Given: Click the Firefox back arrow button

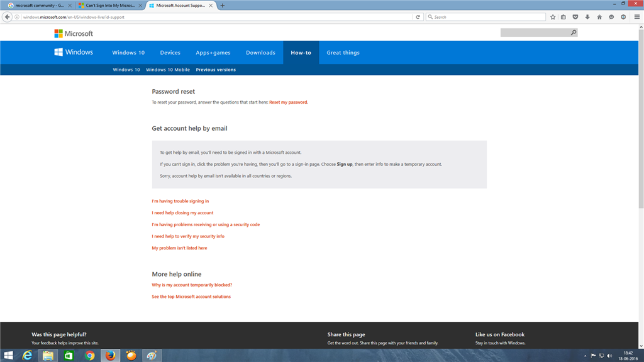Looking at the screenshot, I should tap(7, 17).
